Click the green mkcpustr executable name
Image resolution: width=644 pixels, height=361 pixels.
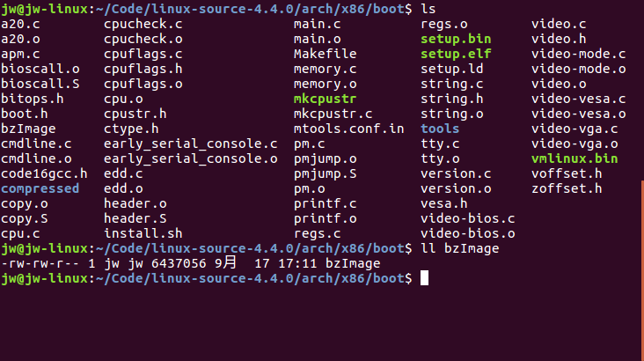pyautogui.click(x=326, y=99)
